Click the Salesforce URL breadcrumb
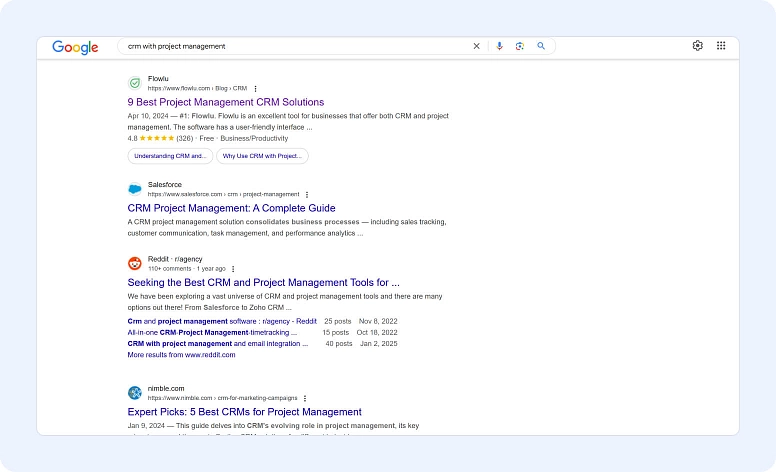776x472 pixels. [223, 194]
